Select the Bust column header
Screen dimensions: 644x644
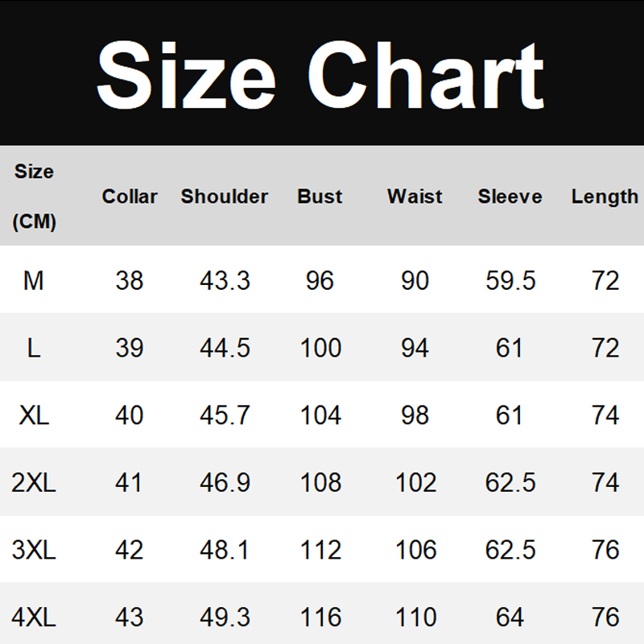coord(320,196)
